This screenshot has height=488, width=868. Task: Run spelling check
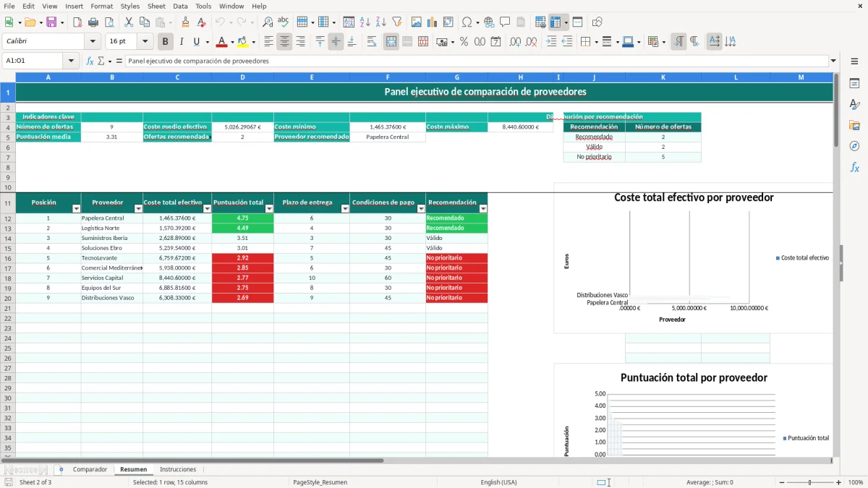(283, 22)
